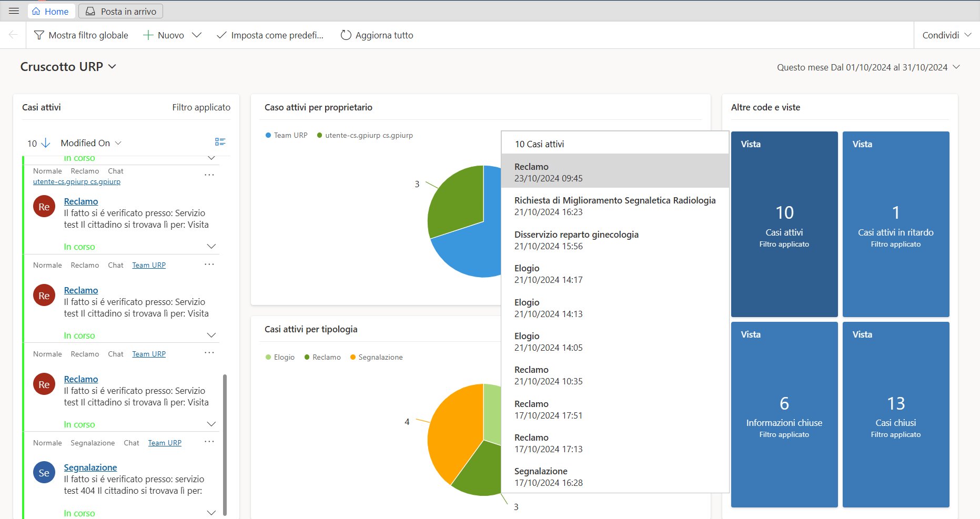Viewport: 980px width, 519px height.
Task: Open the Segnalazione case link
Action: [90, 467]
